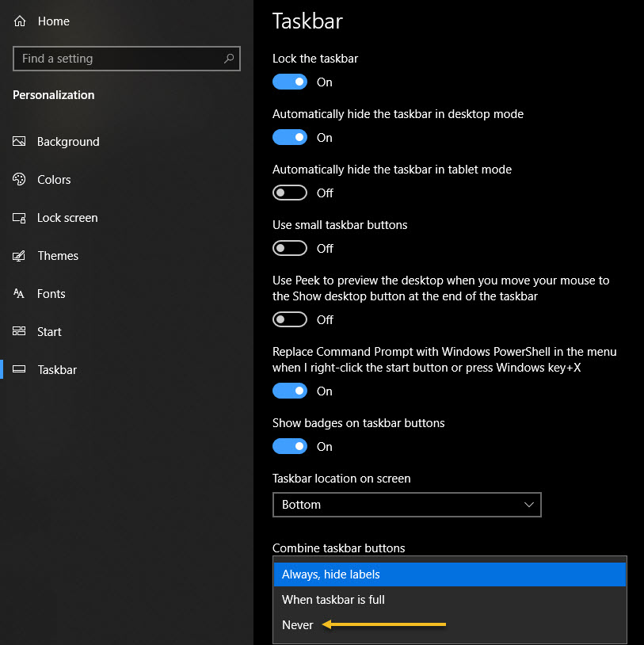
Task: Select Always, hide labels option
Action: pos(331,574)
